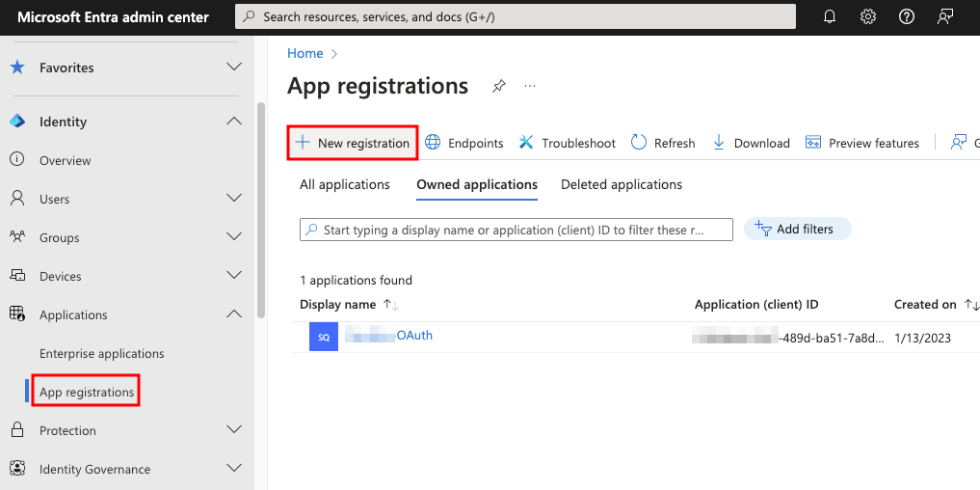This screenshot has height=490, width=980.
Task: Click the search magnifier icon in top bar
Action: [x=249, y=17]
